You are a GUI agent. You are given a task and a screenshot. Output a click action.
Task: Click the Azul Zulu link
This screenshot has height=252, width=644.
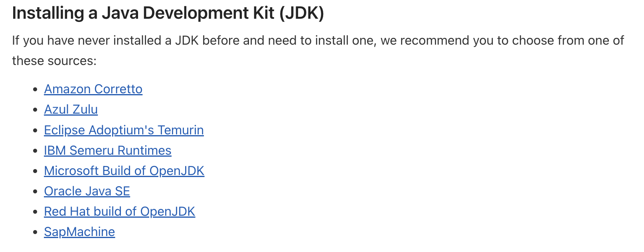click(71, 109)
